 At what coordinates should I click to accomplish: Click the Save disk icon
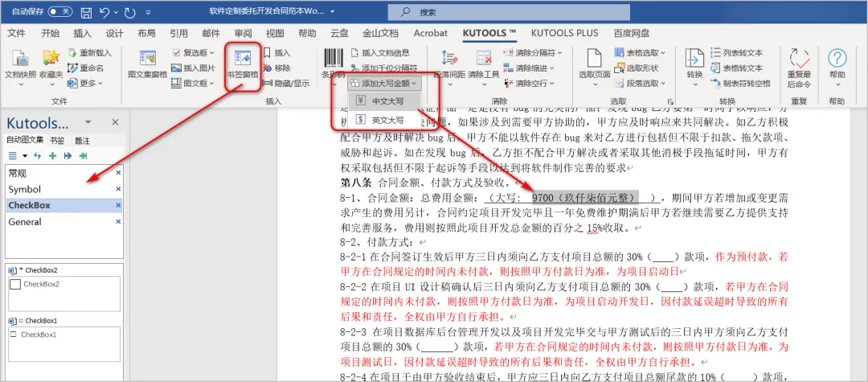pos(86,11)
